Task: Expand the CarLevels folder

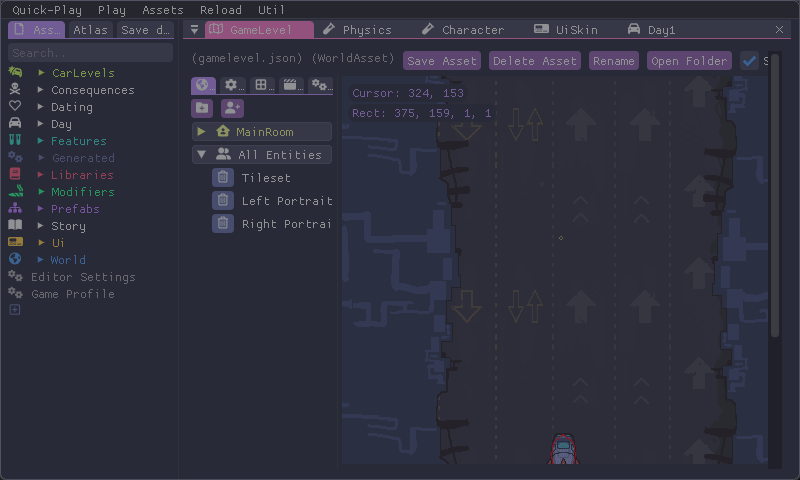Action: (41, 73)
